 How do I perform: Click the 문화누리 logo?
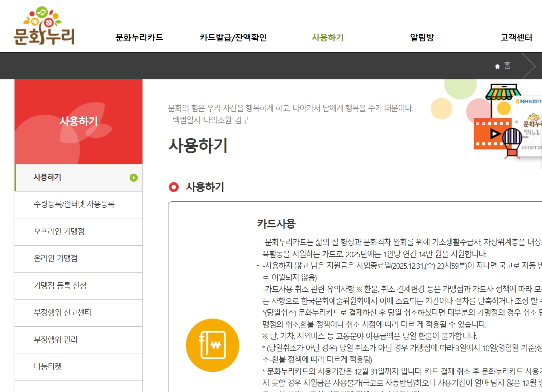(44, 26)
